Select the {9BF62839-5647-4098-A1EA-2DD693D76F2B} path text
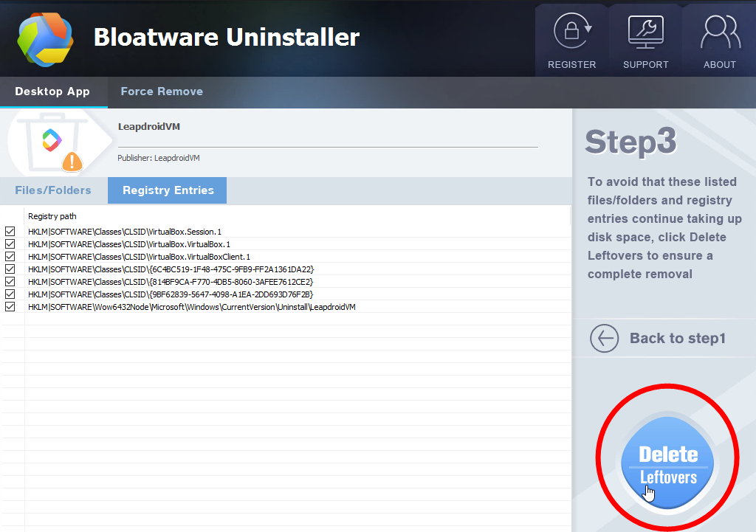 [171, 294]
